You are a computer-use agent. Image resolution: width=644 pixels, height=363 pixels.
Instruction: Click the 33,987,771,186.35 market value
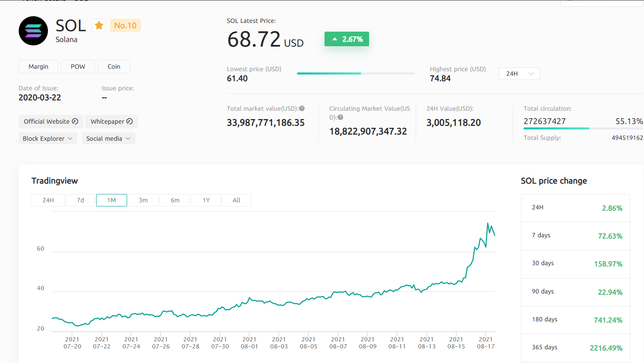(266, 123)
